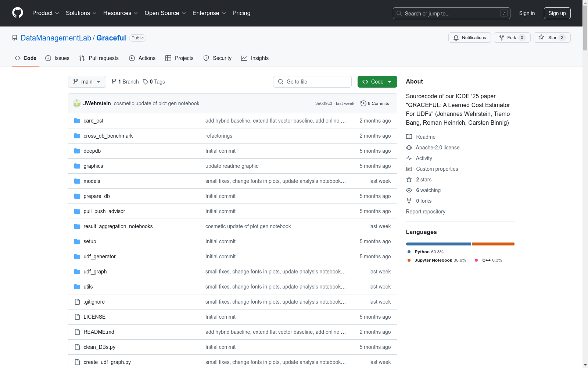Click the Jupyter Notebook language bar segment
Viewport: 588px width, 368px height.
[x=493, y=244]
